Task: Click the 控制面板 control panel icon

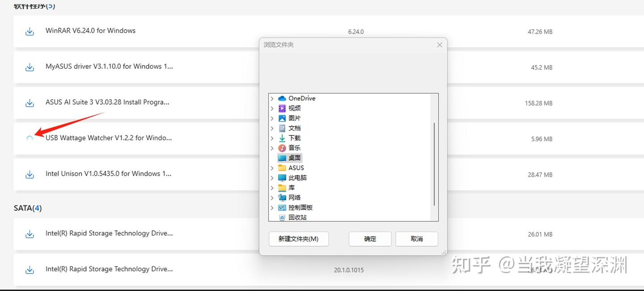Action: (282, 207)
